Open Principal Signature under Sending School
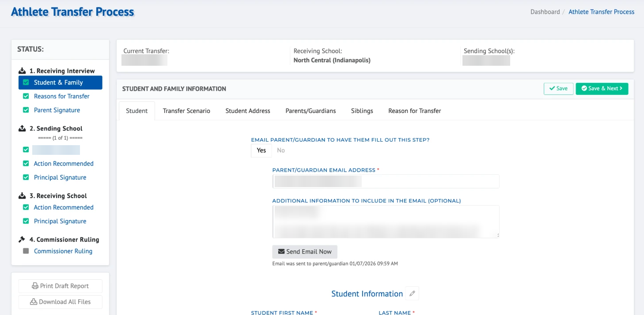Viewport: 644px width, 315px height. [x=60, y=177]
